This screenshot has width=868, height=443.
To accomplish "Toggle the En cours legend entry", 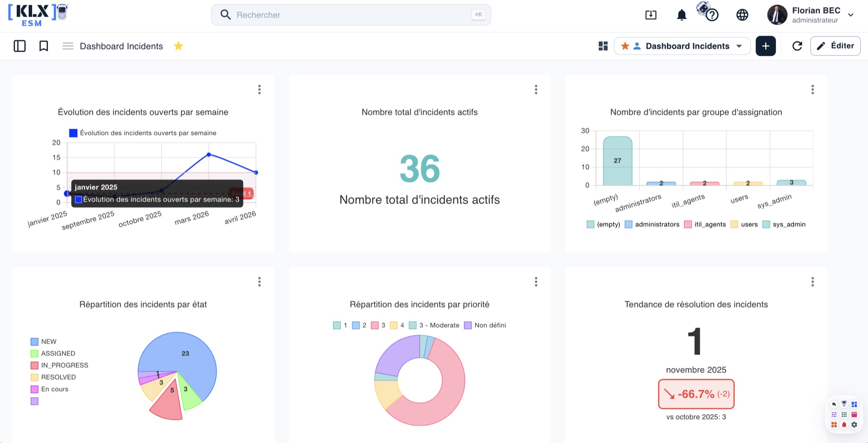I will point(49,389).
